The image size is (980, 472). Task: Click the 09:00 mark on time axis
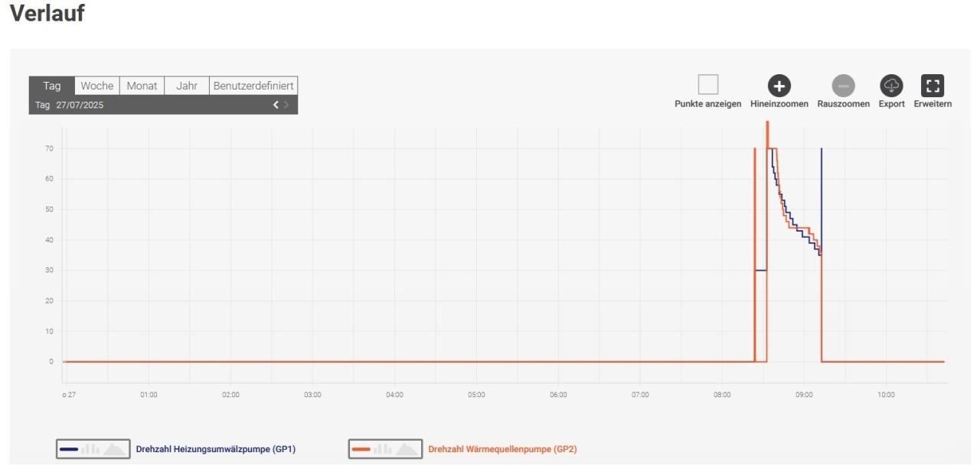click(x=804, y=395)
